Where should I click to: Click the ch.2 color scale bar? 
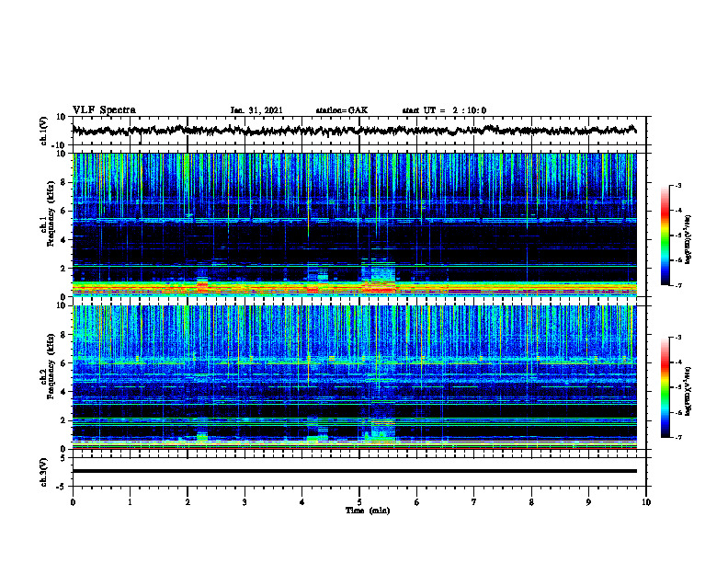point(665,387)
